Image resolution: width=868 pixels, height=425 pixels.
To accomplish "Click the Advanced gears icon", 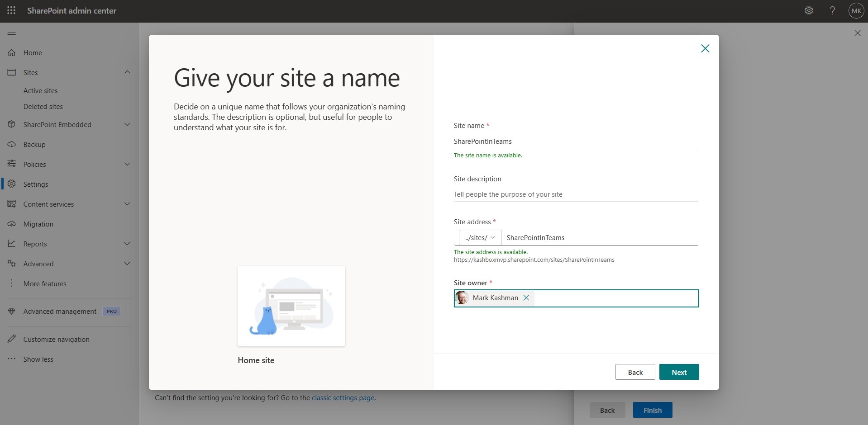I will (x=12, y=263).
